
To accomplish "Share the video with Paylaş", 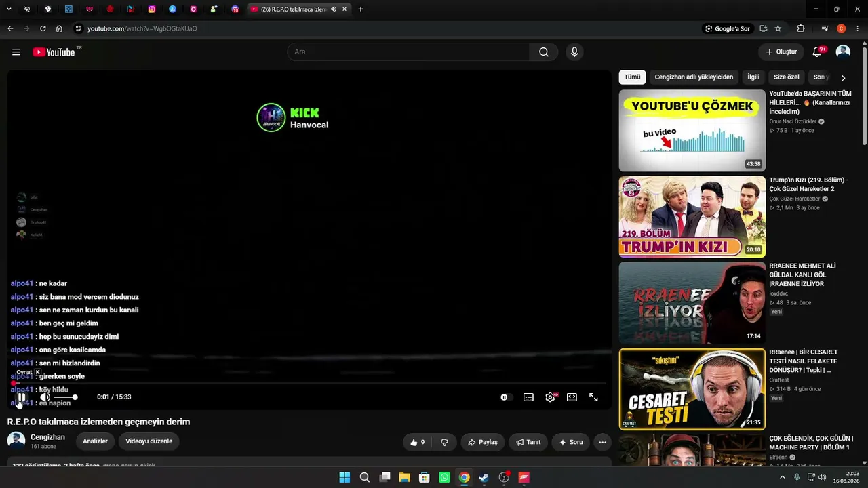I will pos(483,442).
